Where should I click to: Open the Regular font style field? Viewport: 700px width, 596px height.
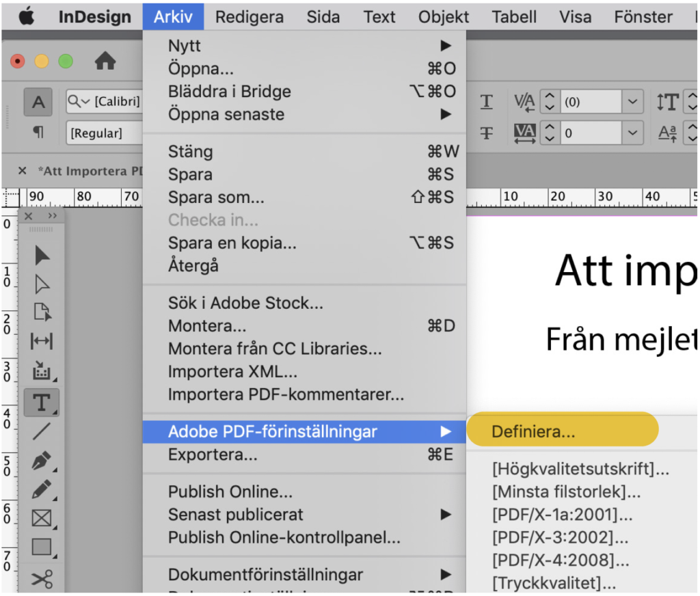tap(105, 133)
